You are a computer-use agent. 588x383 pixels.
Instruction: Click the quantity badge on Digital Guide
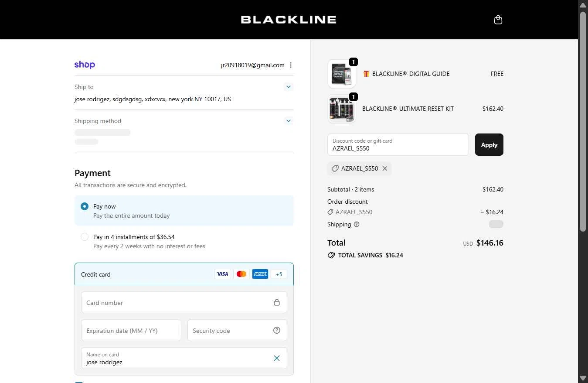click(x=353, y=62)
